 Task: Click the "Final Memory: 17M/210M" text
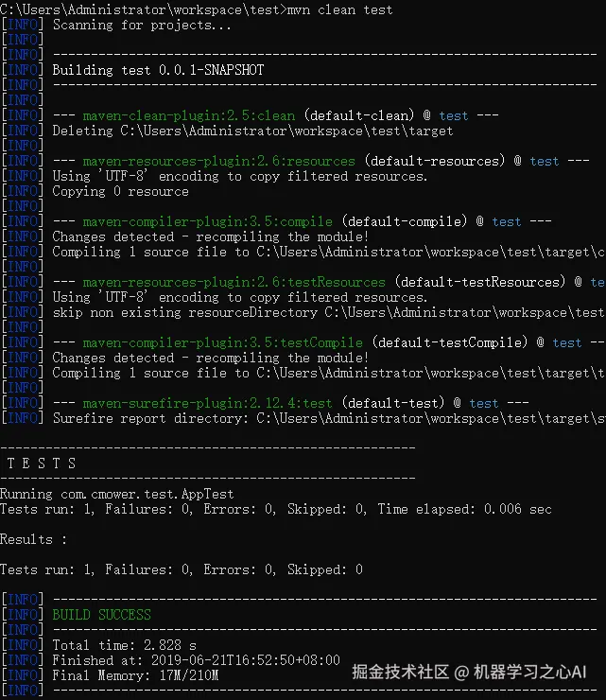click(135, 675)
